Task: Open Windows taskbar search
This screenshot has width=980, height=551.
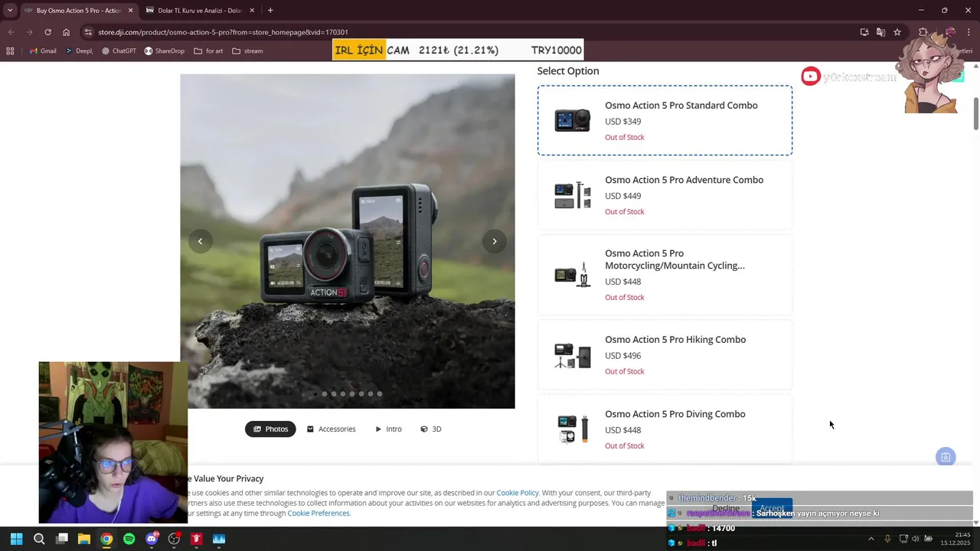Action: click(x=39, y=539)
